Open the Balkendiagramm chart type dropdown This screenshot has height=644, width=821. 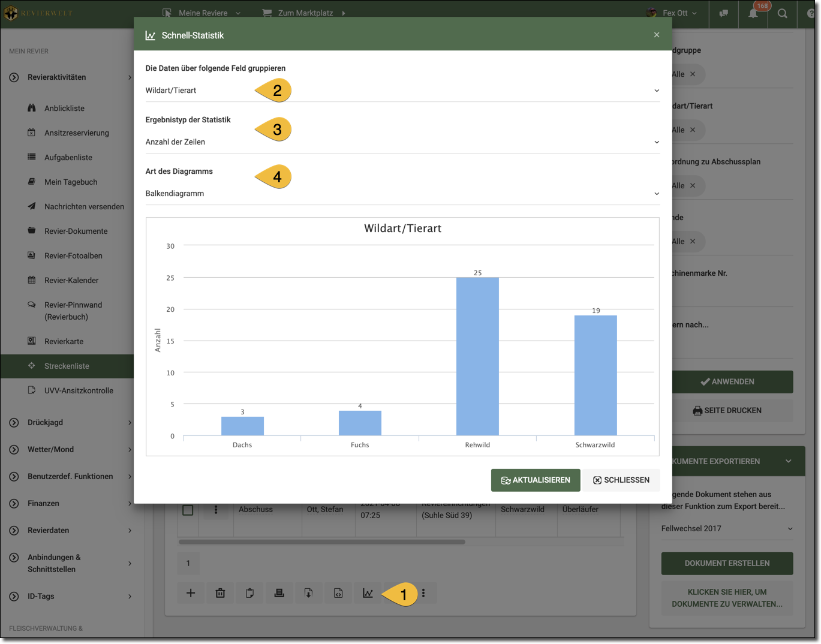pyautogui.click(x=402, y=194)
